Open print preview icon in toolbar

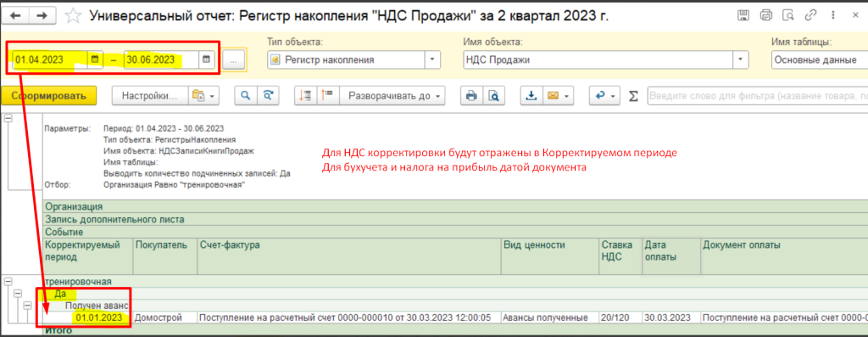tap(493, 95)
